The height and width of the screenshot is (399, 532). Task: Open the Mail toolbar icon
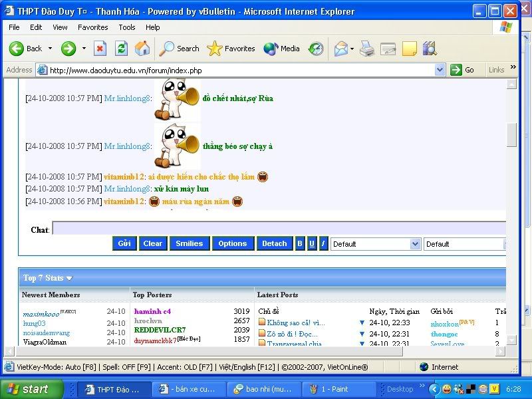click(x=342, y=49)
